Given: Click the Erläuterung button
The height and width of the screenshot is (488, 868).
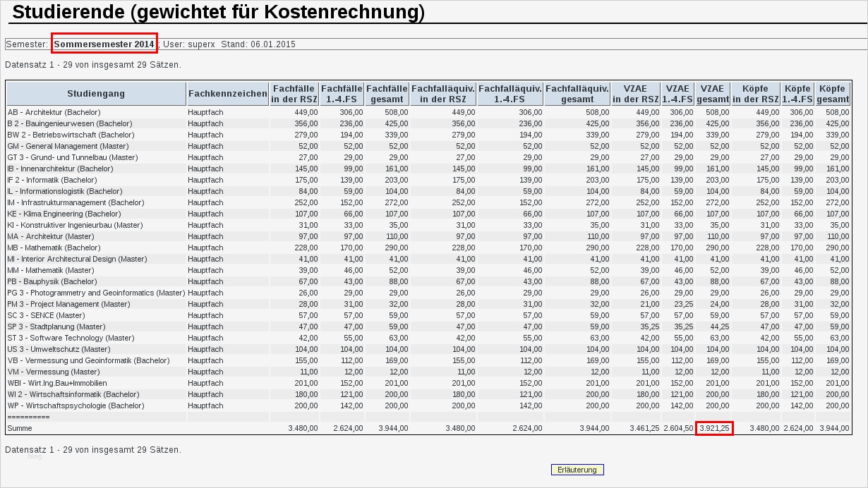Looking at the screenshot, I should pyautogui.click(x=576, y=470).
